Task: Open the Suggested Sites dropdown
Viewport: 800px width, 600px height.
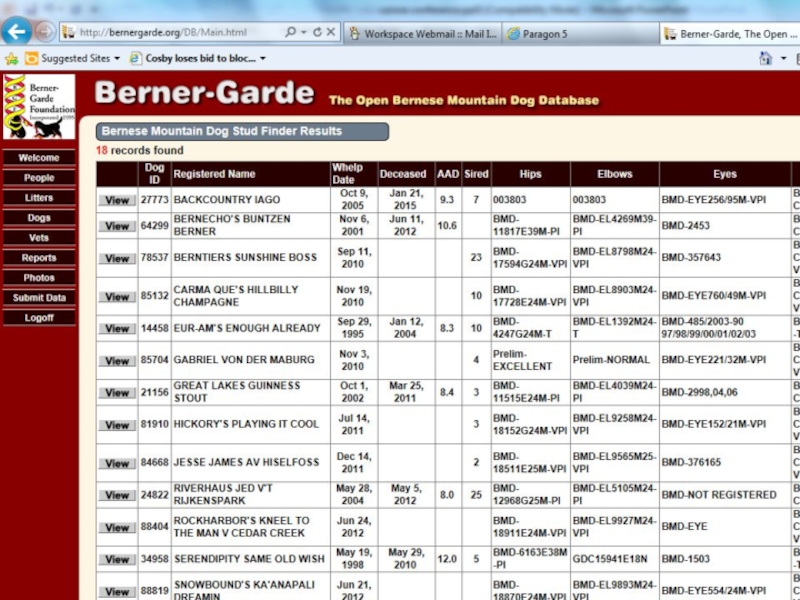Action: coord(117,59)
